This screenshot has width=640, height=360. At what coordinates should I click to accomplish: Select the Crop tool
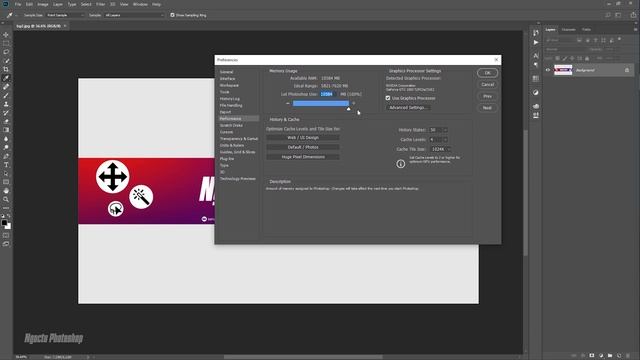[x=6, y=69]
